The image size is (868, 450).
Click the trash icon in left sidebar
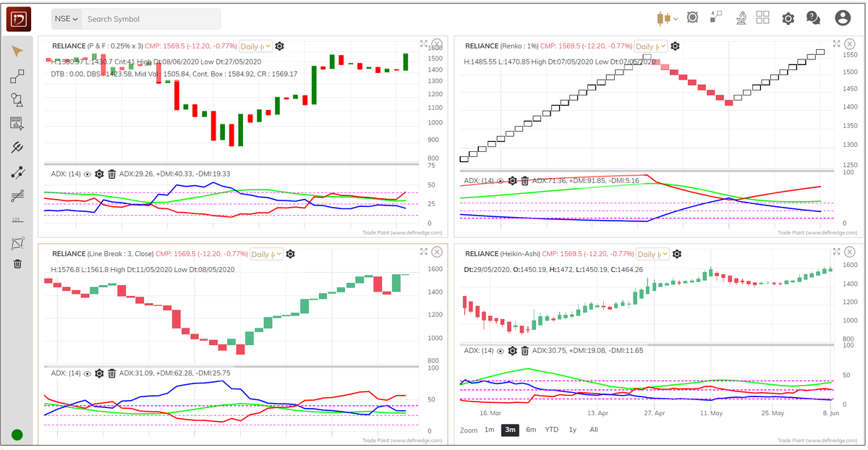(17, 264)
